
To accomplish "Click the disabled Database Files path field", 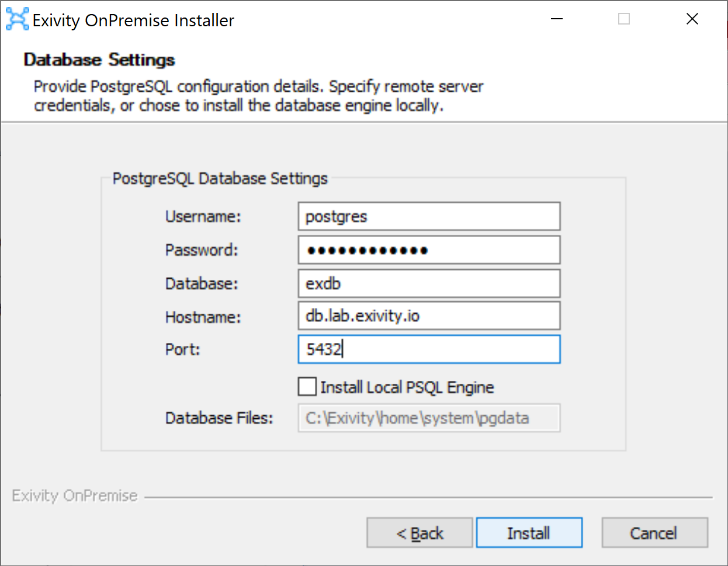I will pyautogui.click(x=429, y=418).
